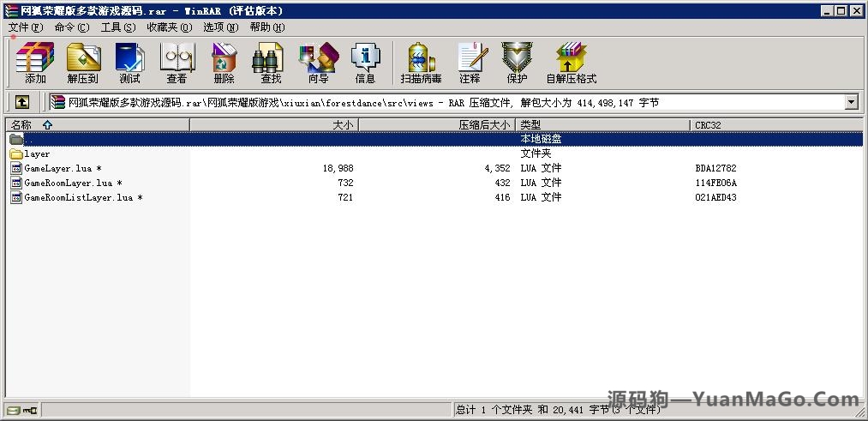Click the 本地磁盘 type cell
This screenshot has height=421, width=868.
point(541,139)
